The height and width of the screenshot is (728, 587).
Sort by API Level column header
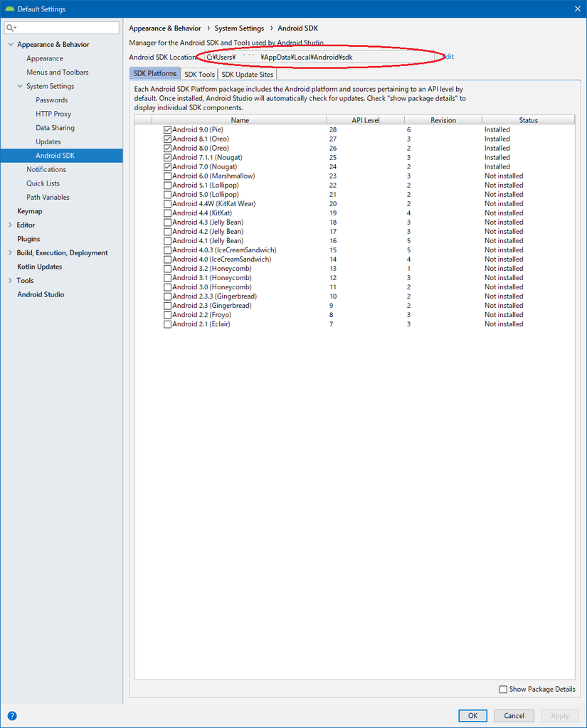365,119
